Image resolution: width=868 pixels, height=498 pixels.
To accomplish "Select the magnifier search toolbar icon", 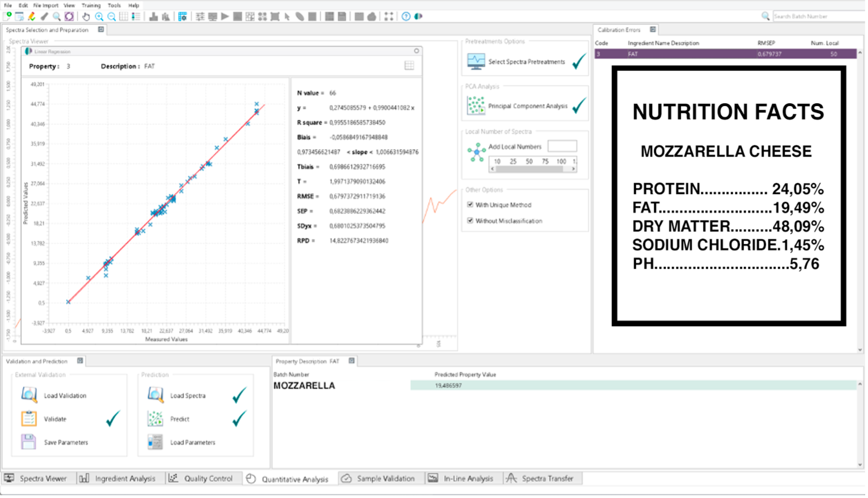I will pos(56,16).
